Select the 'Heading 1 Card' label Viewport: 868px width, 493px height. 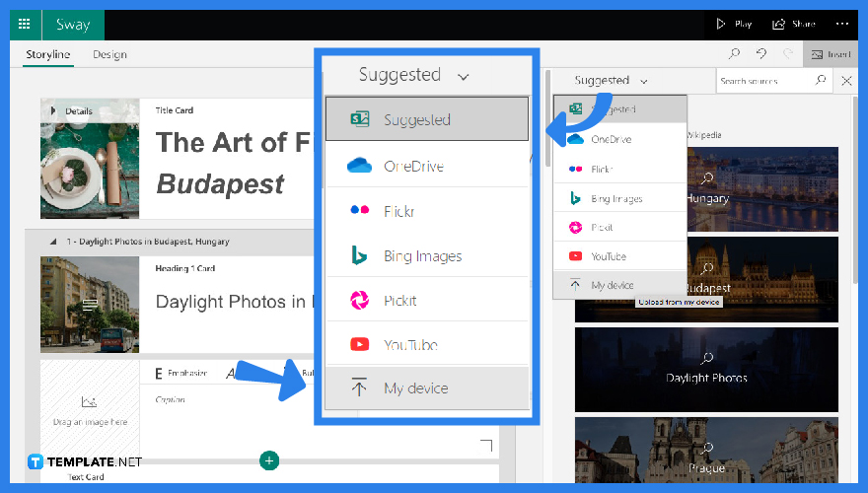click(x=184, y=268)
